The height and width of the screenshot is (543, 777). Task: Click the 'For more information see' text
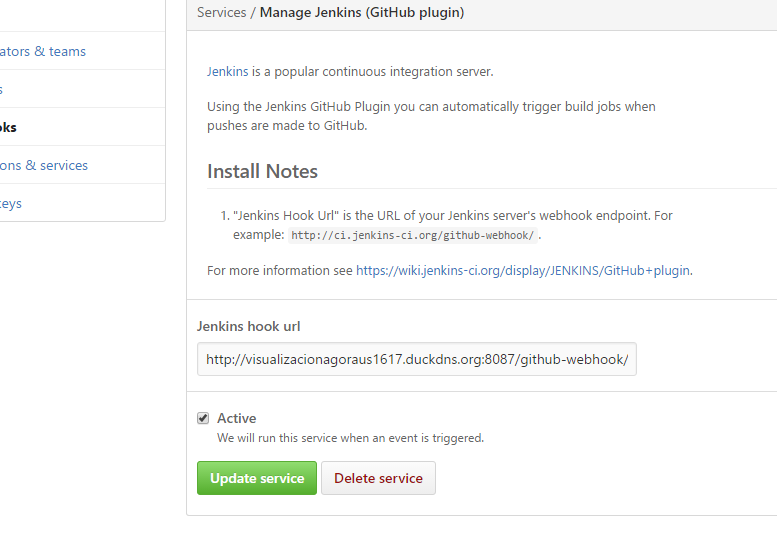(279, 271)
